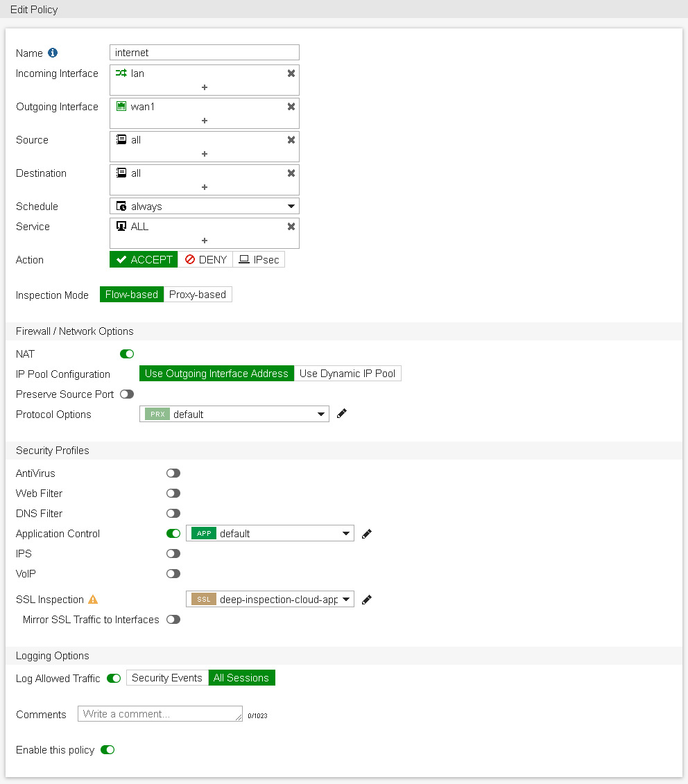Remove the lan incoming interface
Screen dimensions: 688x784
coord(291,73)
